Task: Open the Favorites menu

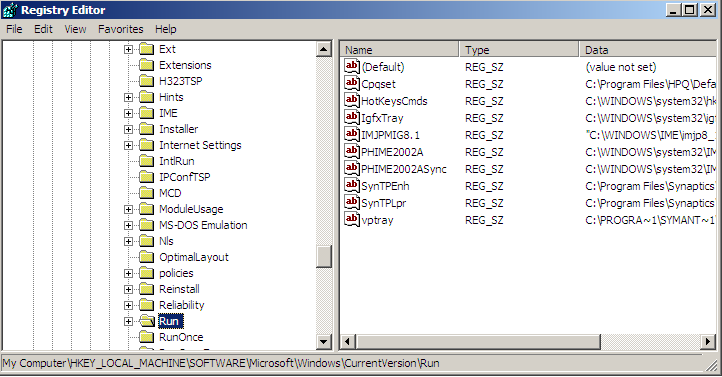Action: (x=121, y=29)
